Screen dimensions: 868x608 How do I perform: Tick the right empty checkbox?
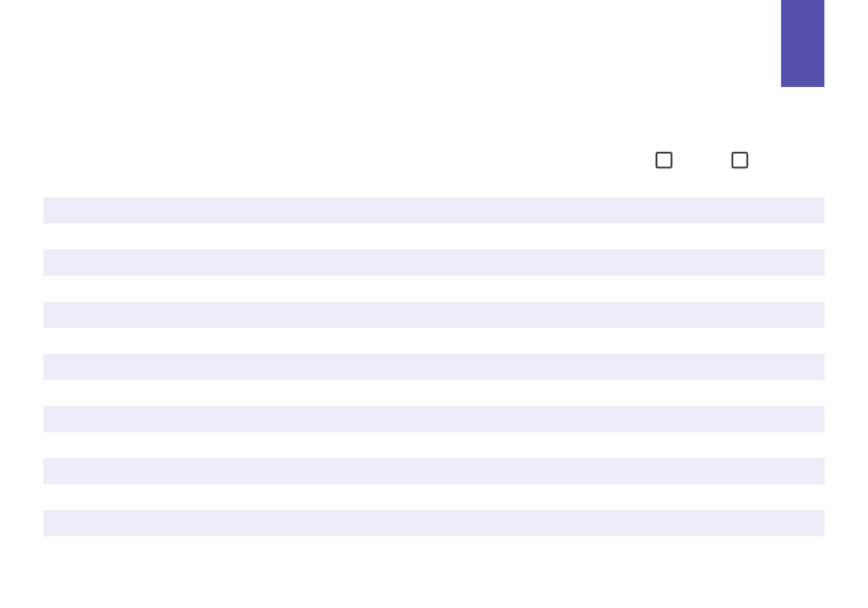coord(740,160)
